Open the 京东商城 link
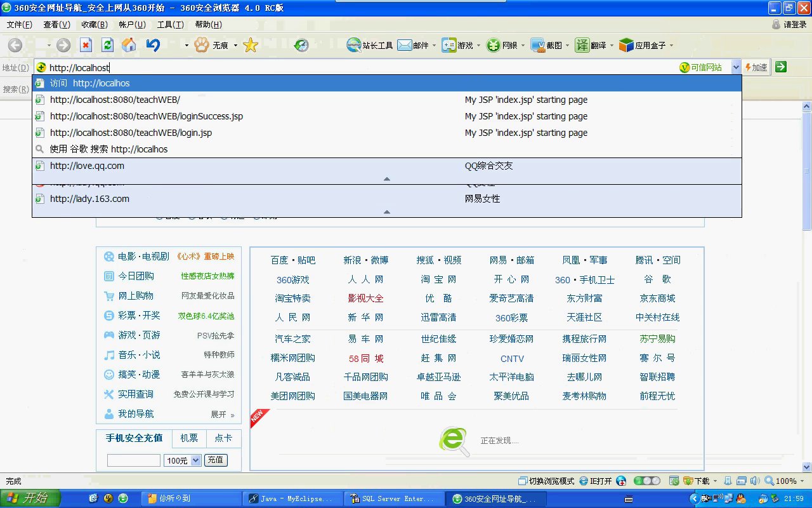The height and width of the screenshot is (508, 812). 657,298
